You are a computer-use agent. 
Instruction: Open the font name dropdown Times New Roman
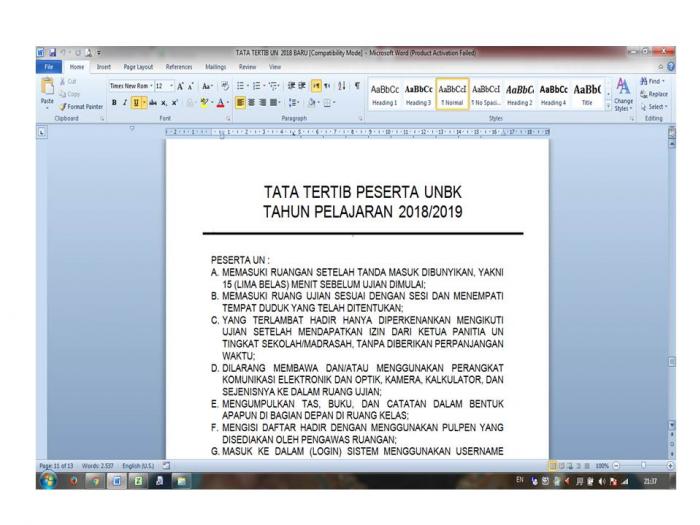[x=151, y=86]
